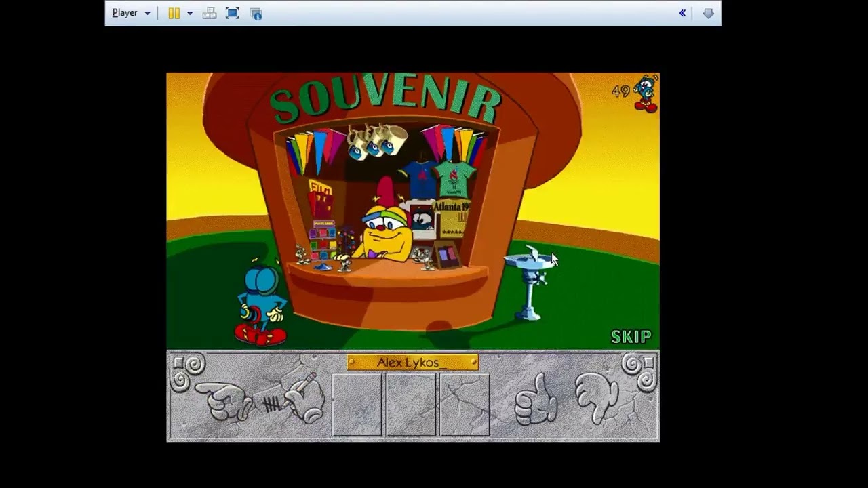
Task: Click the Izzy score icon showing 49
Action: coord(636,92)
